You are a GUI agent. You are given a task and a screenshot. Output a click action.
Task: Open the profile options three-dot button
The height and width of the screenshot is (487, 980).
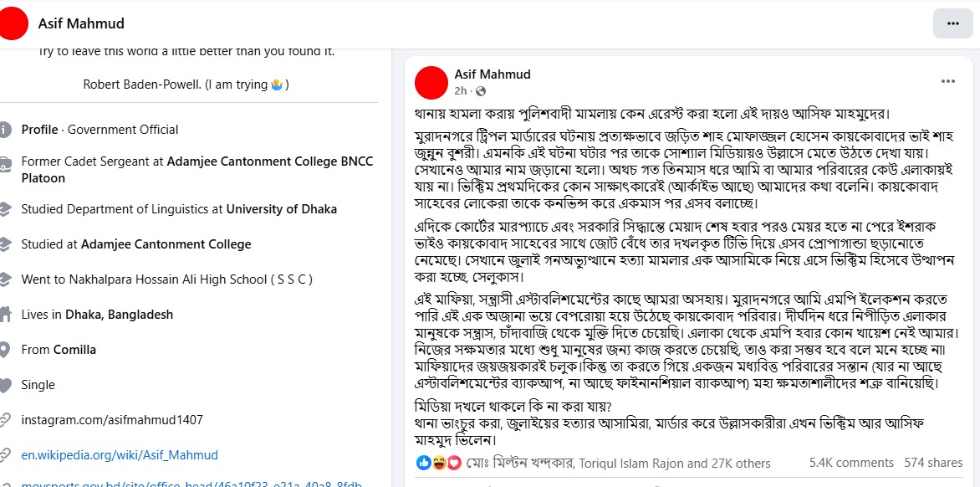952,23
